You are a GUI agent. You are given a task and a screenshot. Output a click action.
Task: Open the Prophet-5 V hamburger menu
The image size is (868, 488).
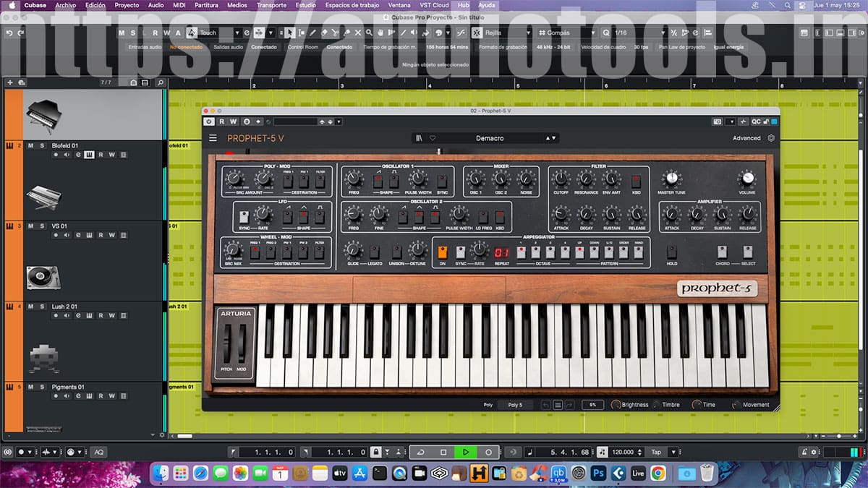213,138
